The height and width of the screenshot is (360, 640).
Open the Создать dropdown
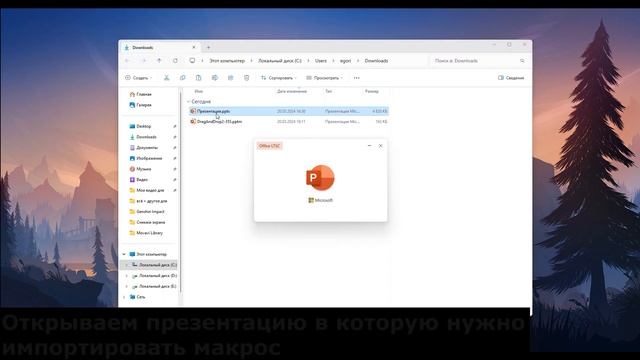tap(139, 78)
